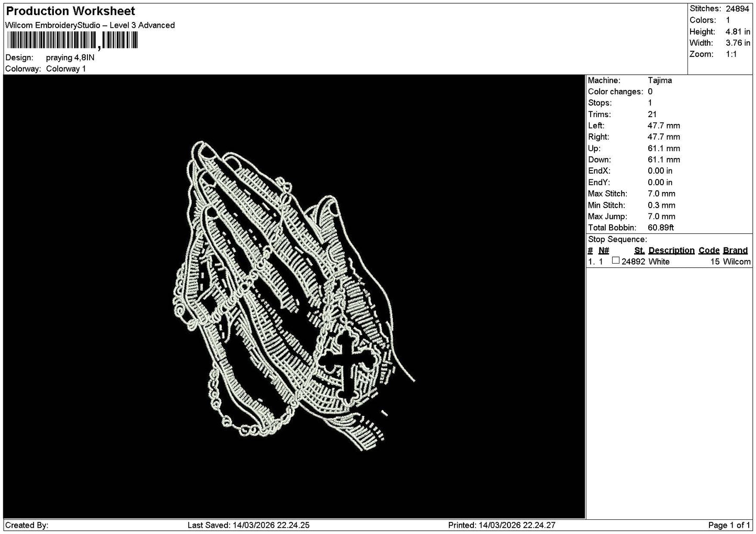Click the Colors value 1

pyautogui.click(x=728, y=20)
